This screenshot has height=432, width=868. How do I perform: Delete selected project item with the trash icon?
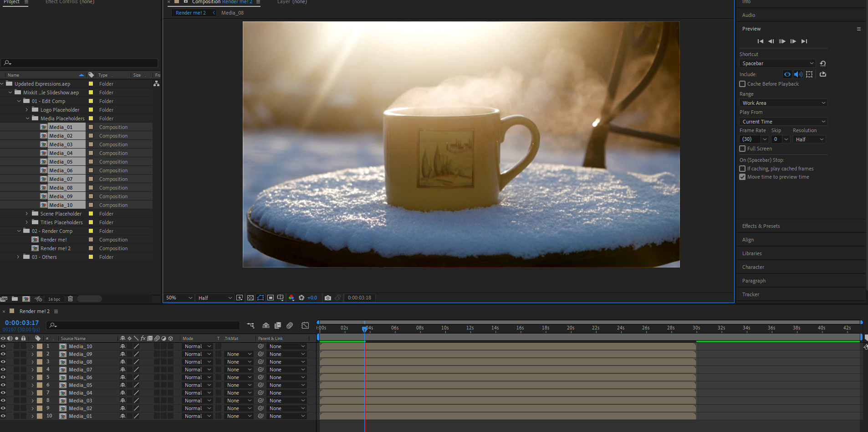pos(70,298)
